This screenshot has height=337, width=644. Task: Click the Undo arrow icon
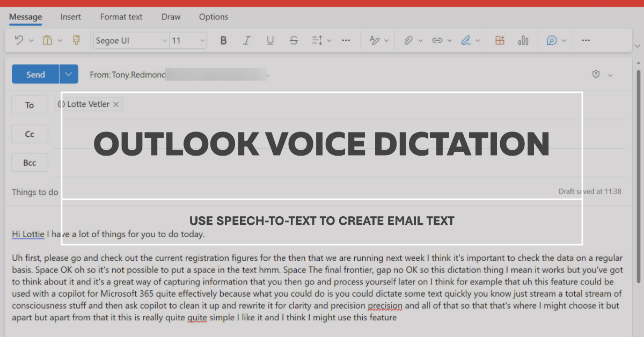click(x=19, y=41)
